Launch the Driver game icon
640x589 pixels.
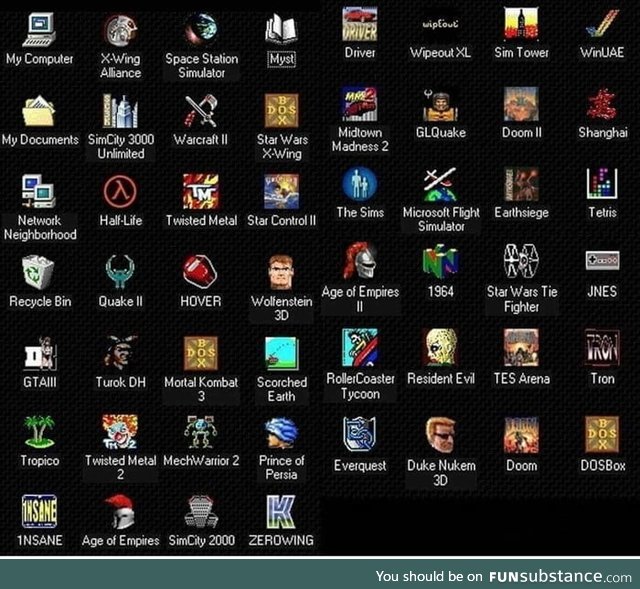tap(360, 24)
